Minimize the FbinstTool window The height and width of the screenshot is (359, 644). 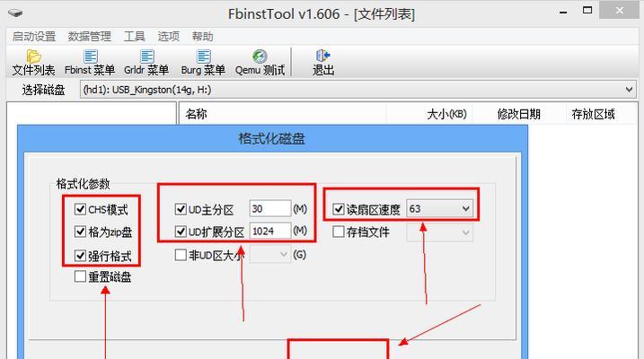[x=563, y=11]
